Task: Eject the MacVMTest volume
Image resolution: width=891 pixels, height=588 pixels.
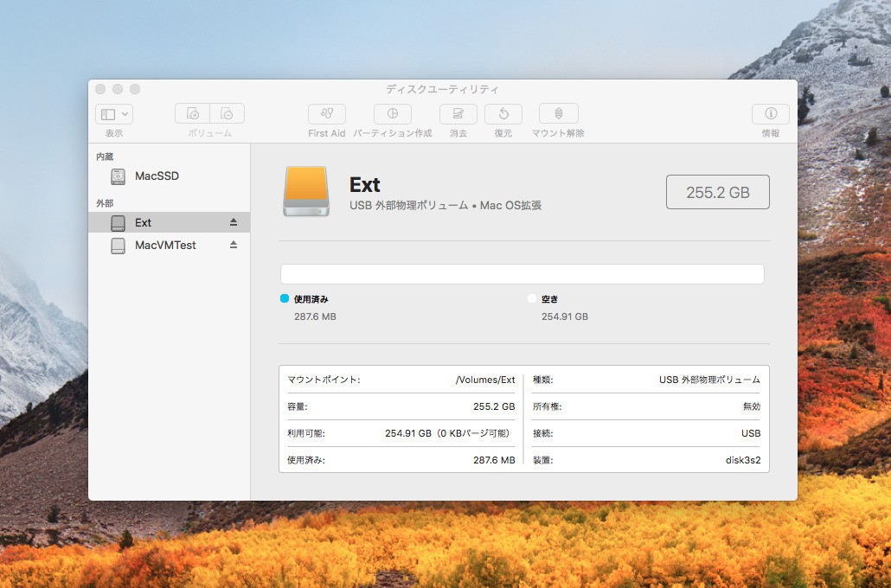Action: point(233,246)
